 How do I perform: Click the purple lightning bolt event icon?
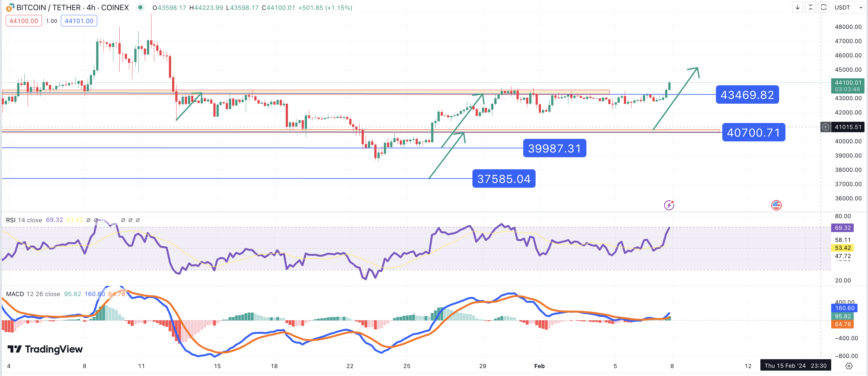click(669, 205)
